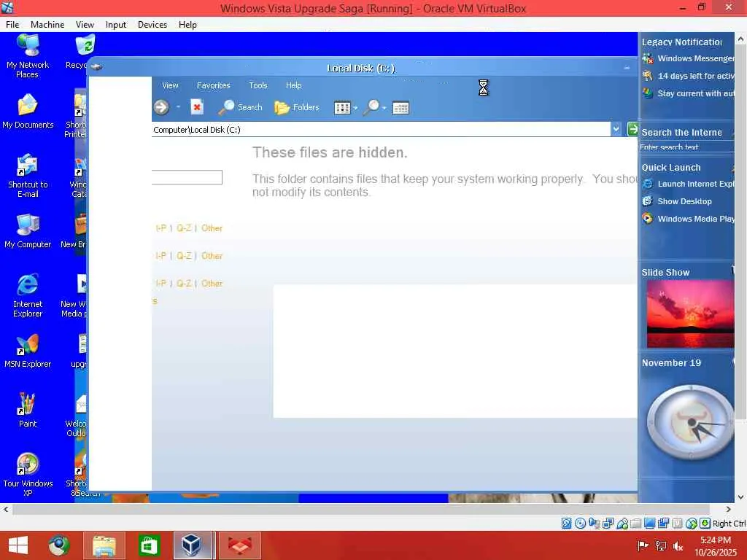747x560 pixels.
Task: Click VirtualBox shared folders status icon
Action: click(x=635, y=524)
